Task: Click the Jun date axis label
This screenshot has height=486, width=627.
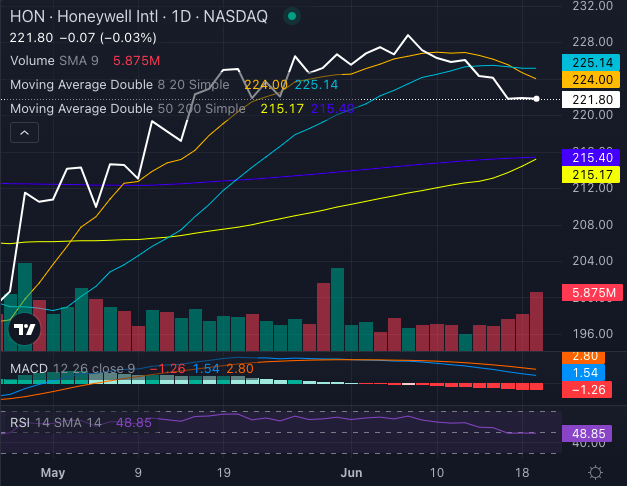Action: (351, 473)
